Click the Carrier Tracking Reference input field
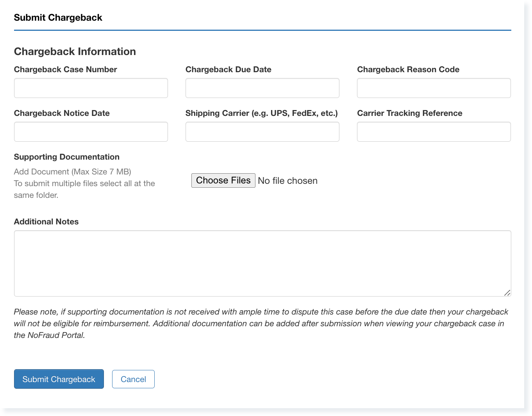 [x=434, y=132]
